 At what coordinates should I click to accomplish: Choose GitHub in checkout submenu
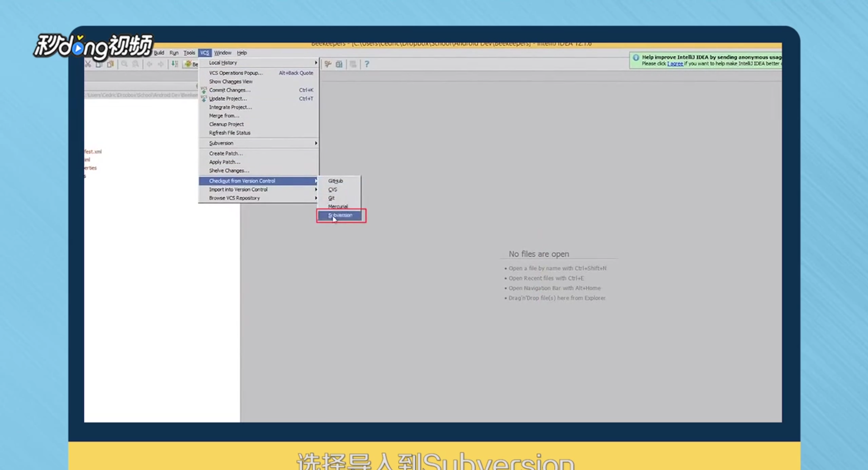pyautogui.click(x=340, y=181)
